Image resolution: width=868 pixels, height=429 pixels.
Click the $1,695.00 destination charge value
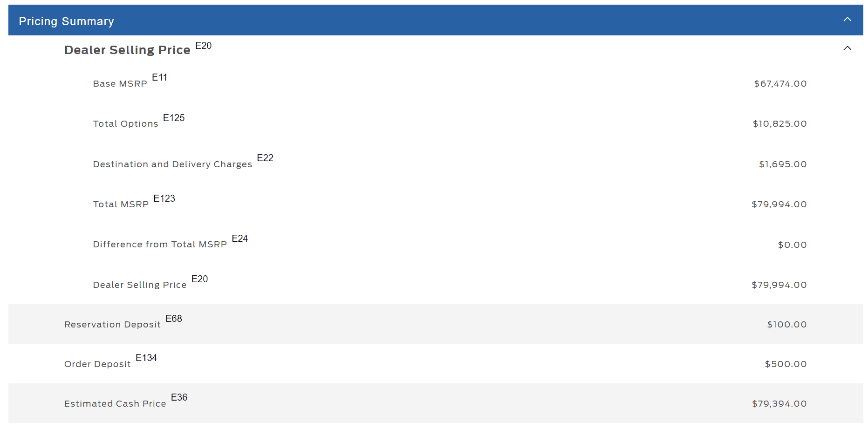tap(783, 164)
